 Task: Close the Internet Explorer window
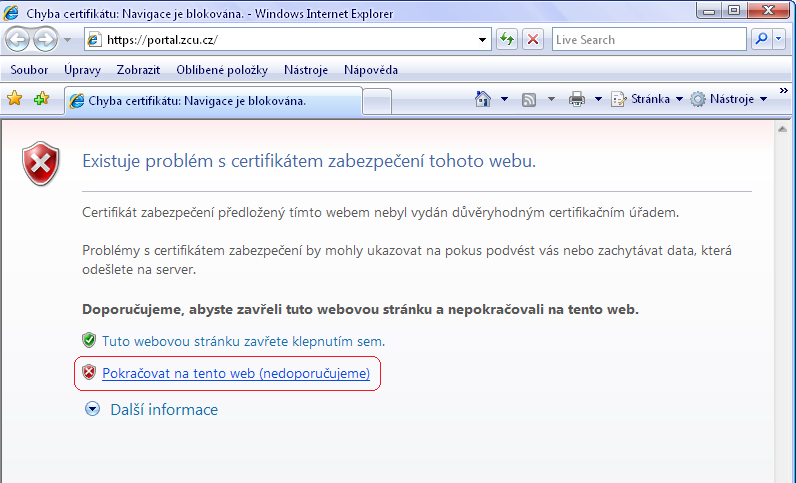coord(769,11)
